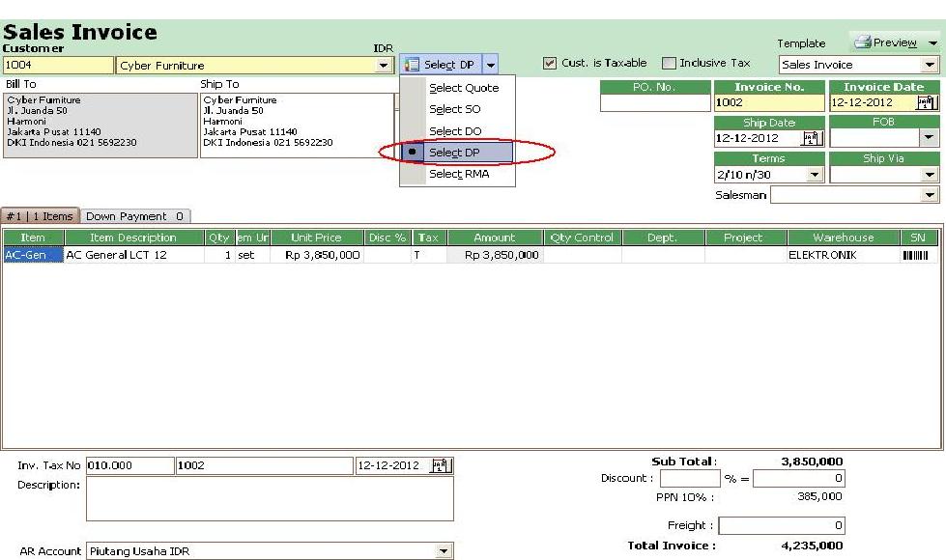Screen dimensions: 946x560
Task: Expand the AR Account dropdown
Action: 444,551
